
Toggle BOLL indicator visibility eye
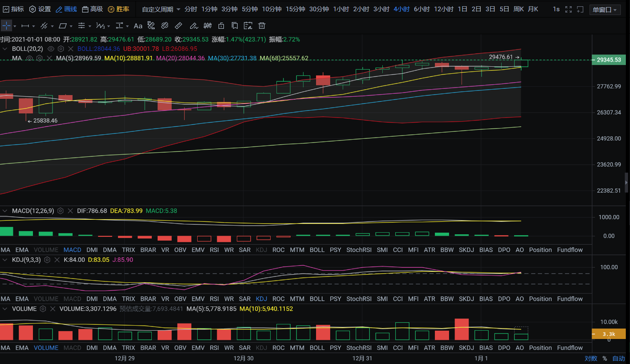tap(51, 49)
